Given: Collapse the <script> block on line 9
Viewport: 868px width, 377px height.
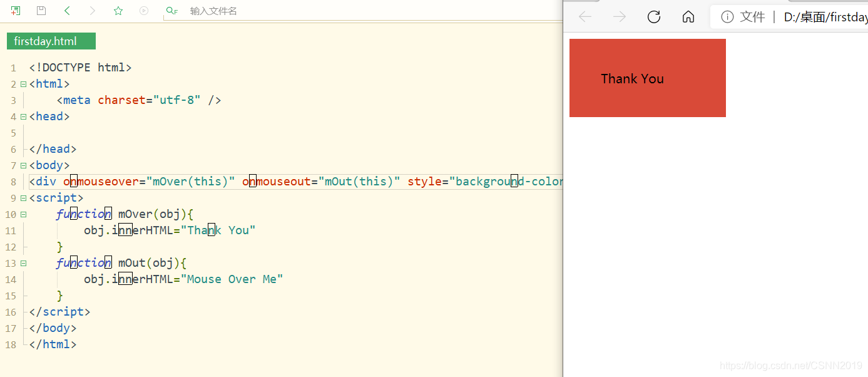Looking at the screenshot, I should click(x=23, y=198).
